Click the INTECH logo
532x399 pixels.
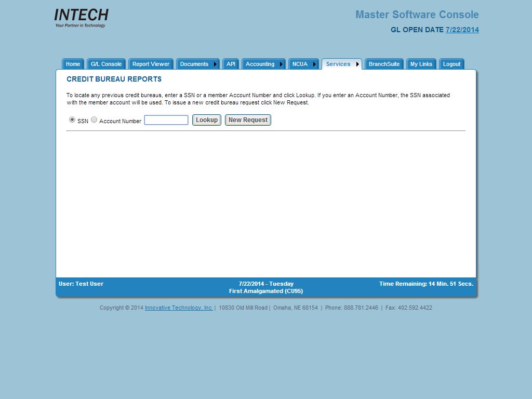pos(81,18)
